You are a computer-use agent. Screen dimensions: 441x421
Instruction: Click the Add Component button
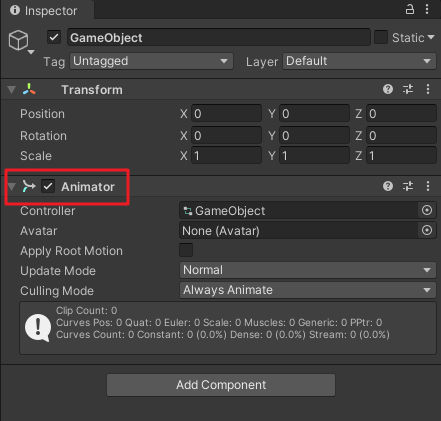tap(221, 385)
